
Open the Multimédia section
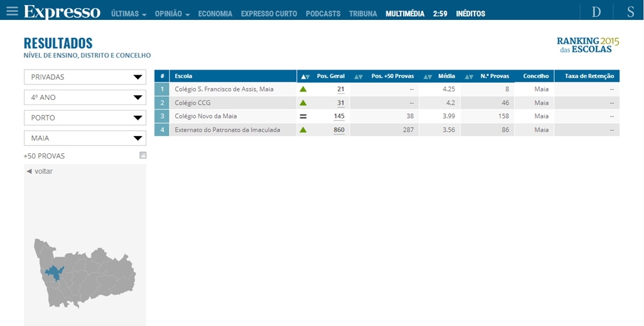[x=405, y=14]
